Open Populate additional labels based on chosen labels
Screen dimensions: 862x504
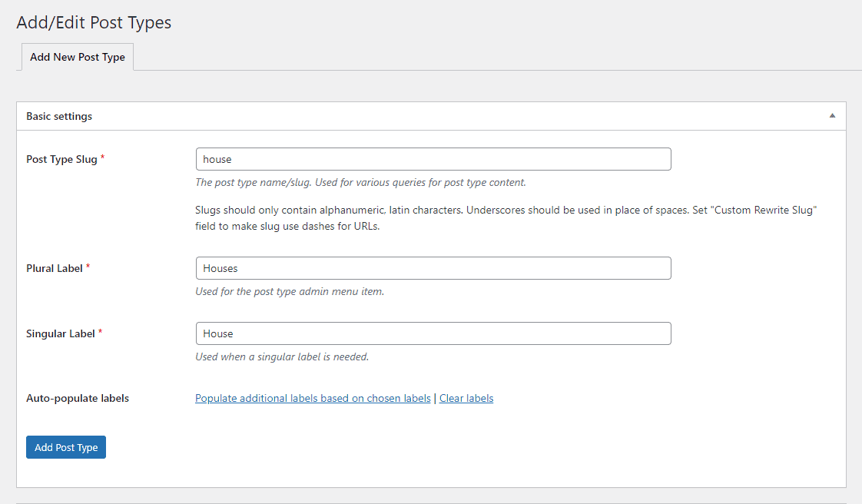tap(313, 399)
